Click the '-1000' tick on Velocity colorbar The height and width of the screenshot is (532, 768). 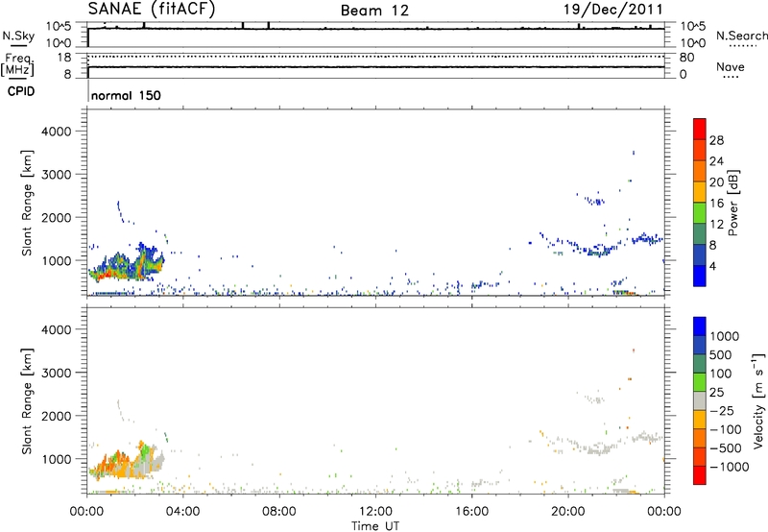pos(729,467)
